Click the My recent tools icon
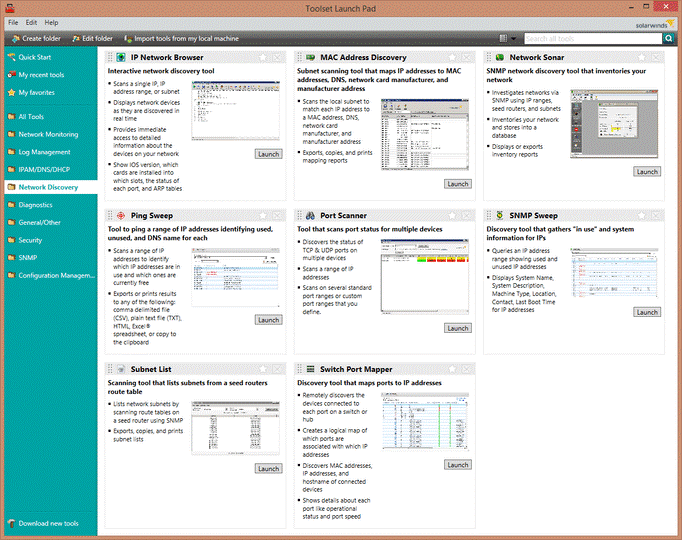This screenshot has height=540, width=682. (11, 74)
